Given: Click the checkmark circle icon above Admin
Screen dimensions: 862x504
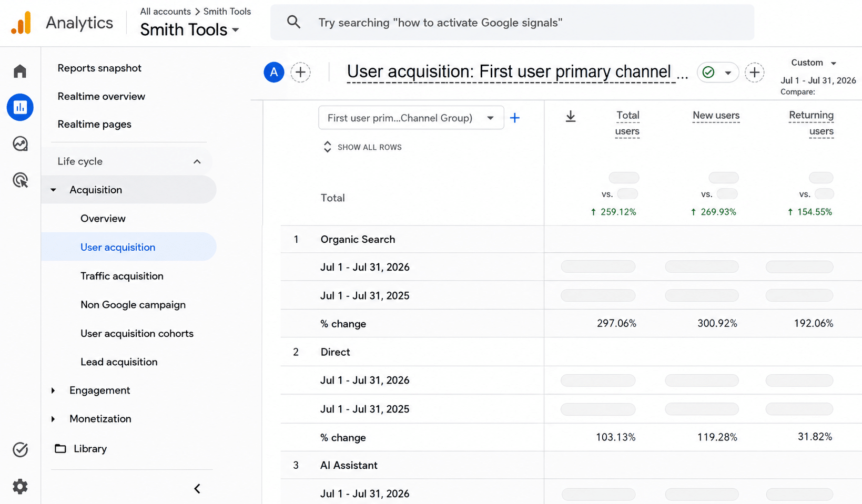Looking at the screenshot, I should pos(20,450).
